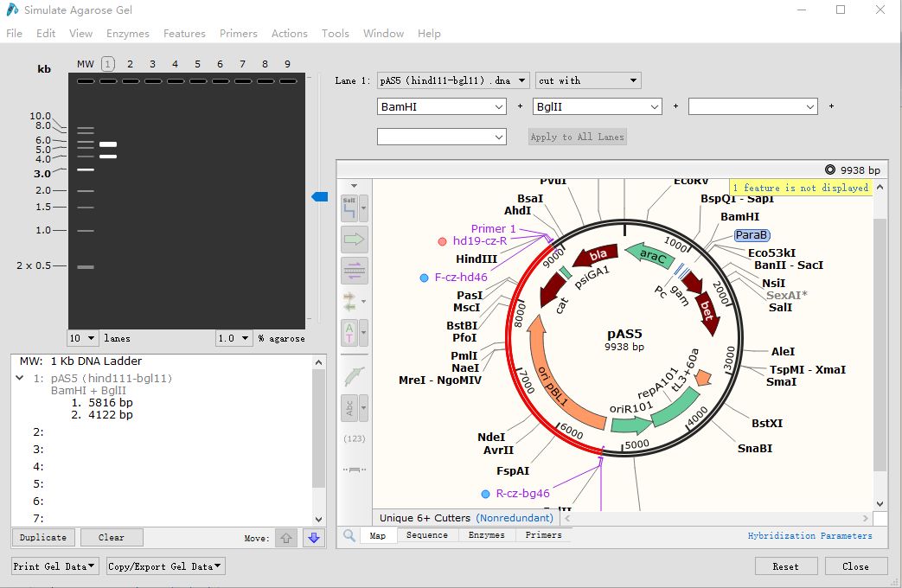The height and width of the screenshot is (588, 902).
Task: Open the number of lanes dropdown
Action: [x=82, y=338]
